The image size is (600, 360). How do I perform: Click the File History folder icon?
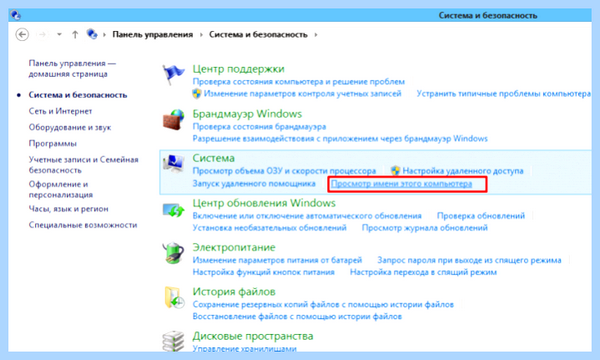(174, 298)
